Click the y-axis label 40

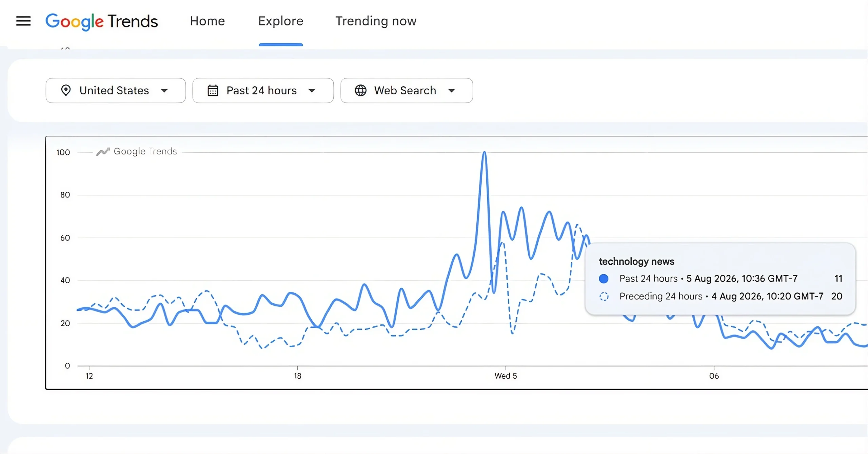coord(65,280)
